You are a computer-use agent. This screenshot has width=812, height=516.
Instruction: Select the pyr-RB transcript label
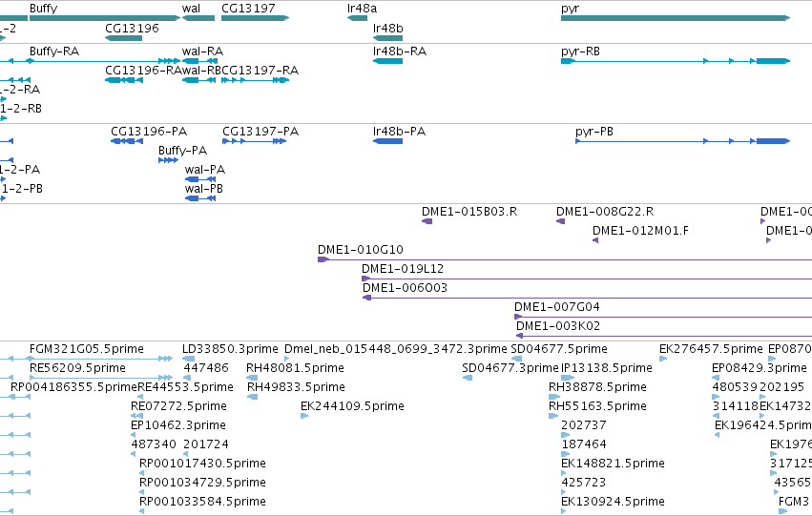pos(580,52)
